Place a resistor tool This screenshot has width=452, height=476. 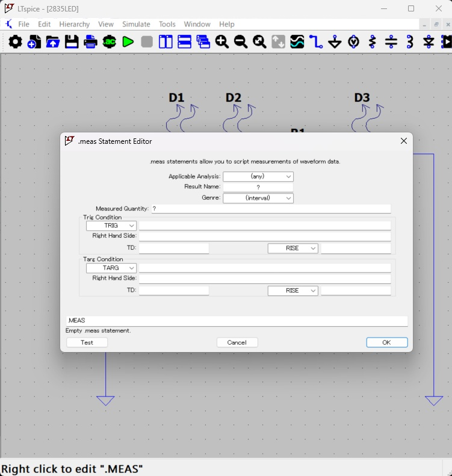click(373, 42)
